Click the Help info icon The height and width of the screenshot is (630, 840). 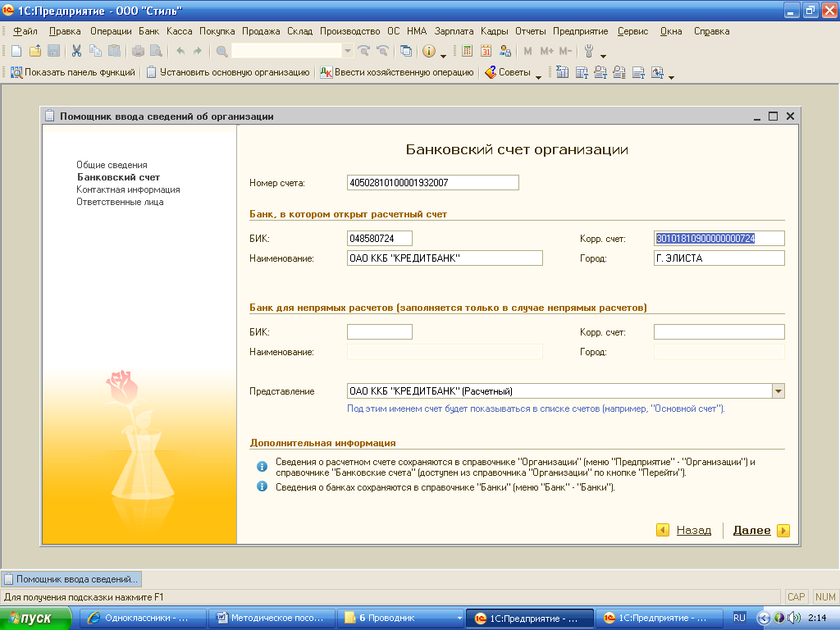[x=428, y=51]
